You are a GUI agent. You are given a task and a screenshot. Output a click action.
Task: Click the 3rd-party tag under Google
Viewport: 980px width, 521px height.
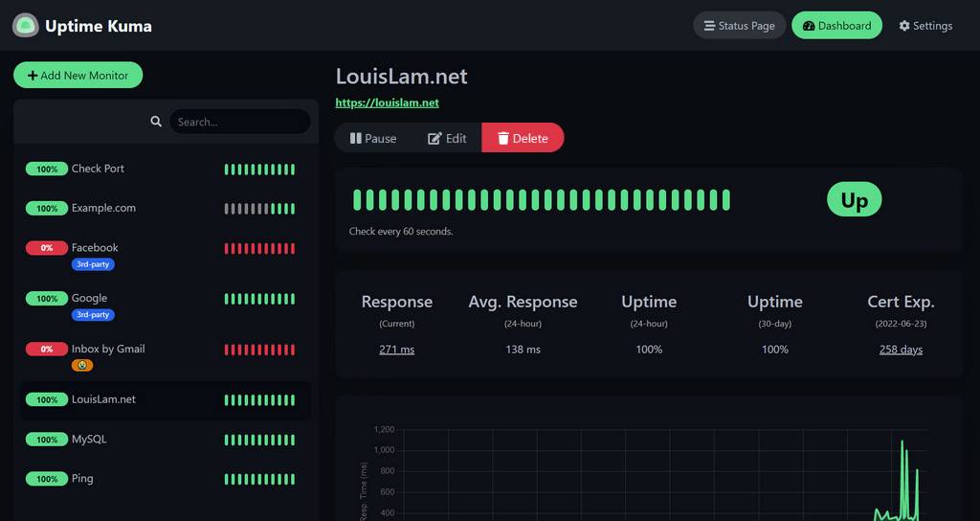coord(93,314)
